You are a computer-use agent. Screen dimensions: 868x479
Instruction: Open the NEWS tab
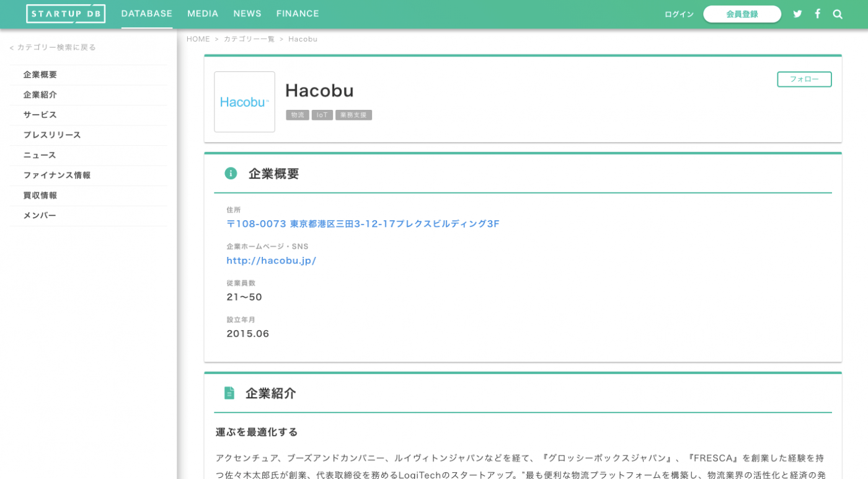(247, 14)
